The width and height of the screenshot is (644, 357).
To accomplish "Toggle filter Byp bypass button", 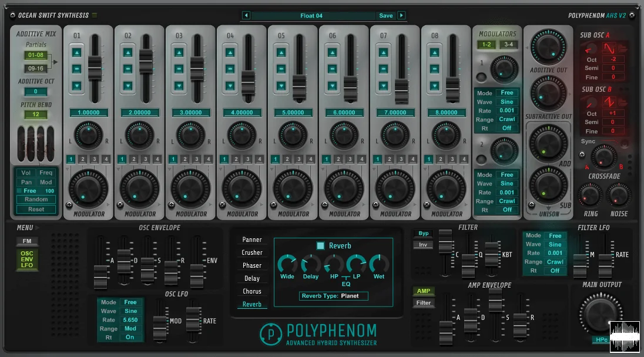I will coord(424,234).
